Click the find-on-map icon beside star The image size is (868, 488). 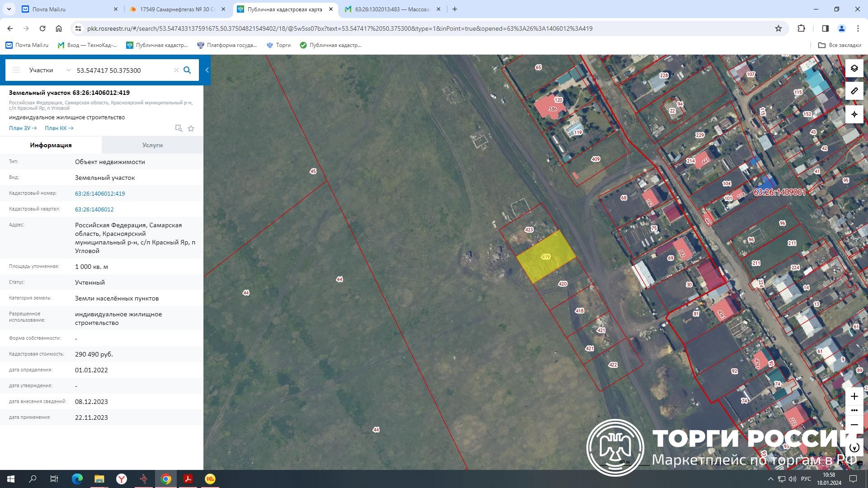(x=179, y=128)
